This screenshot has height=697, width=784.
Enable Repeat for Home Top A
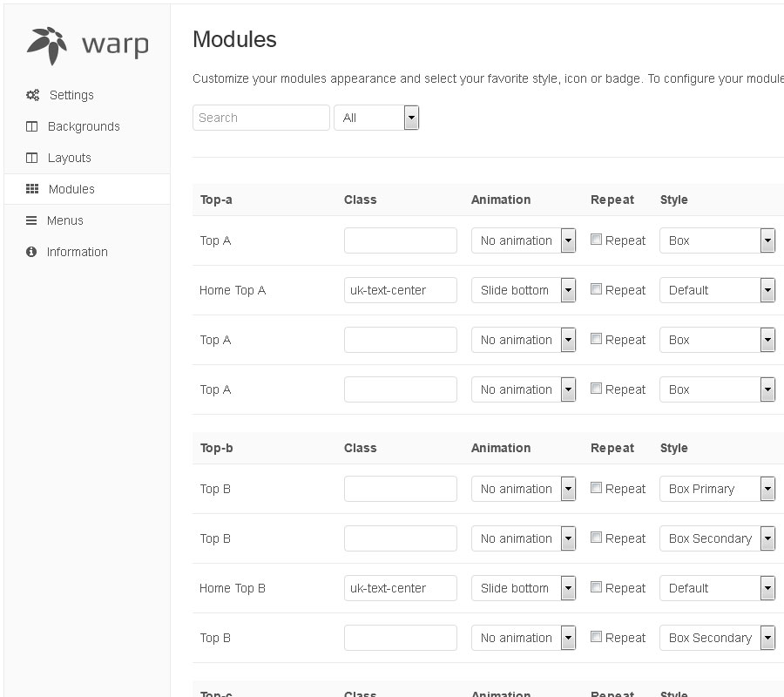597,289
